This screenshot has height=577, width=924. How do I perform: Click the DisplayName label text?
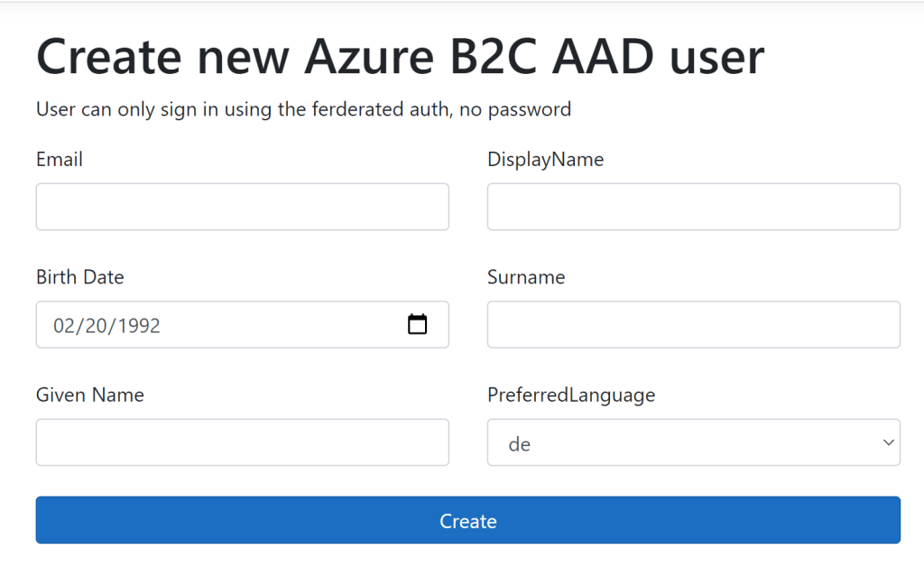(x=545, y=160)
